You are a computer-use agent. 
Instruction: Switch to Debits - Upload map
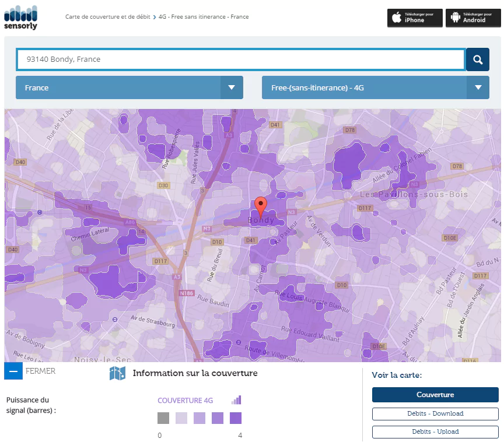pos(435,432)
